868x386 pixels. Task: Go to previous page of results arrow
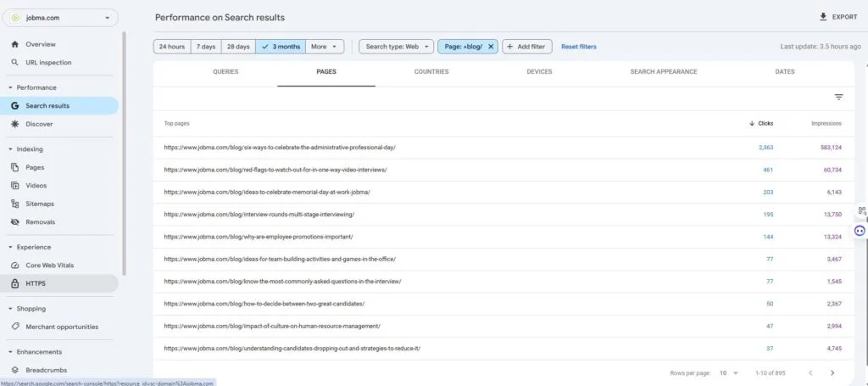click(810, 372)
